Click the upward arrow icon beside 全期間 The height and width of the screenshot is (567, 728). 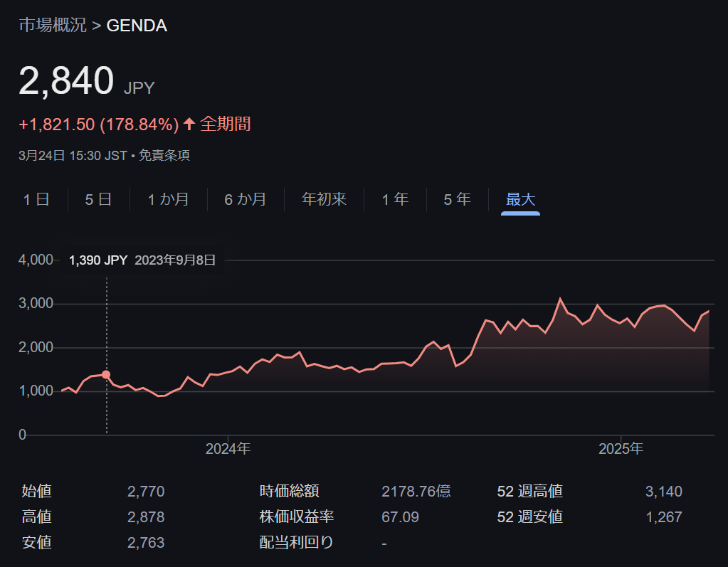(x=189, y=124)
